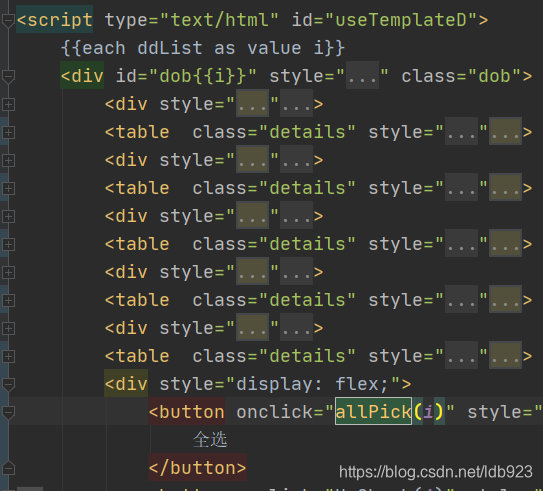The width and height of the screenshot is (543, 491).
Task: Expand the third folded table details line
Action: point(8,244)
